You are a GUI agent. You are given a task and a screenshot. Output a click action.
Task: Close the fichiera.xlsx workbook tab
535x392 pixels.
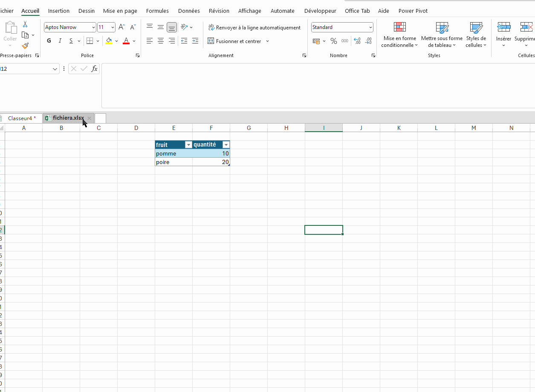coord(89,118)
